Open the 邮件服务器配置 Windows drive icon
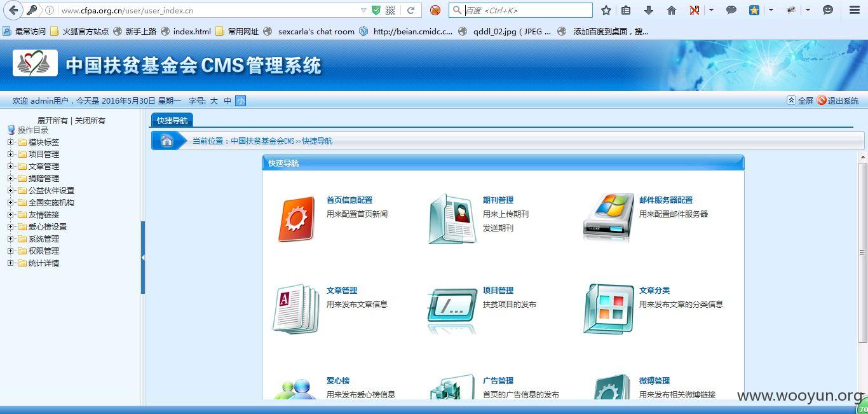The width and height of the screenshot is (868, 414). (608, 217)
